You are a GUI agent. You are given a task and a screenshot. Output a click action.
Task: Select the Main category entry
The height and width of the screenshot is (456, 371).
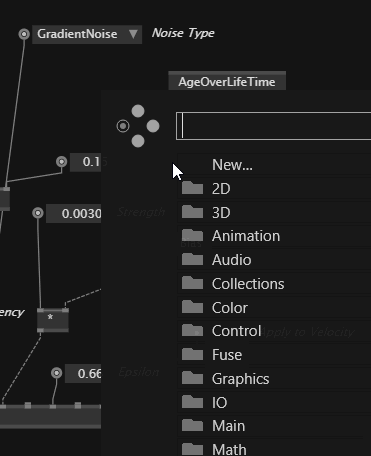pyautogui.click(x=274, y=426)
